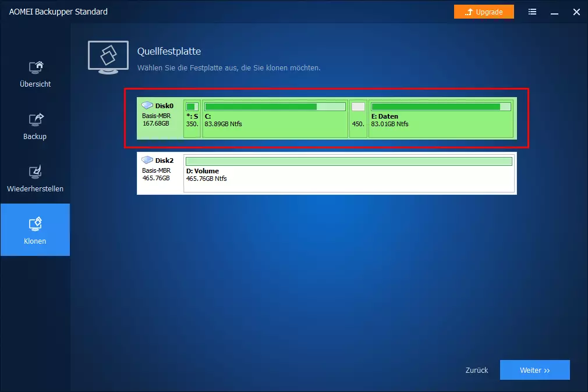This screenshot has height=392, width=588.
Task: Click the Disk2 Basis-MBR 465.76GB label
Action: click(x=156, y=174)
